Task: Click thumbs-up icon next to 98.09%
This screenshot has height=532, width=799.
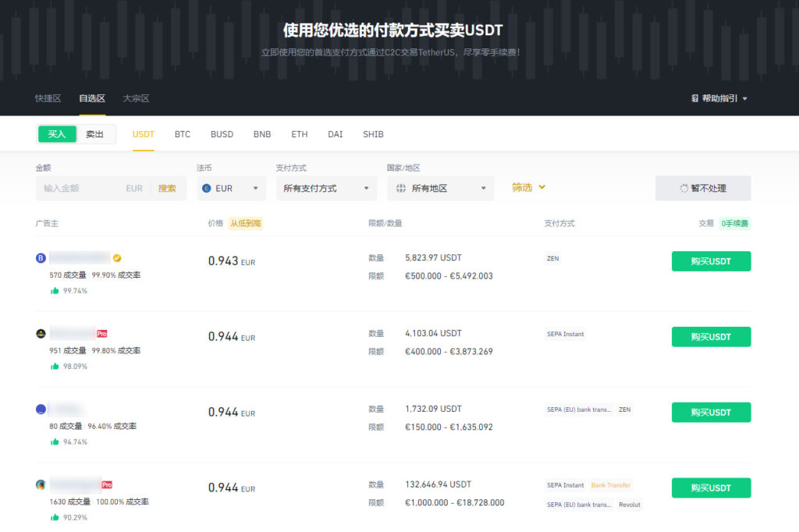Action: pyautogui.click(x=55, y=367)
